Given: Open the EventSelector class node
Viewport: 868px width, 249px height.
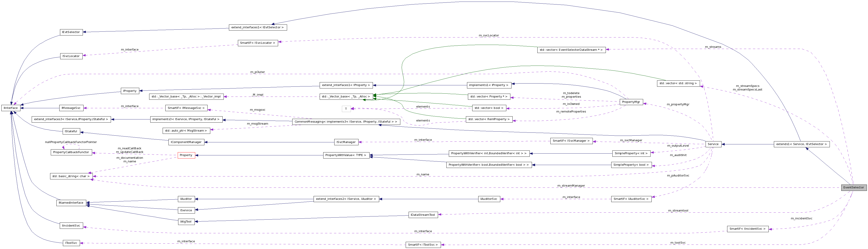Looking at the screenshot, I should click(x=854, y=187).
